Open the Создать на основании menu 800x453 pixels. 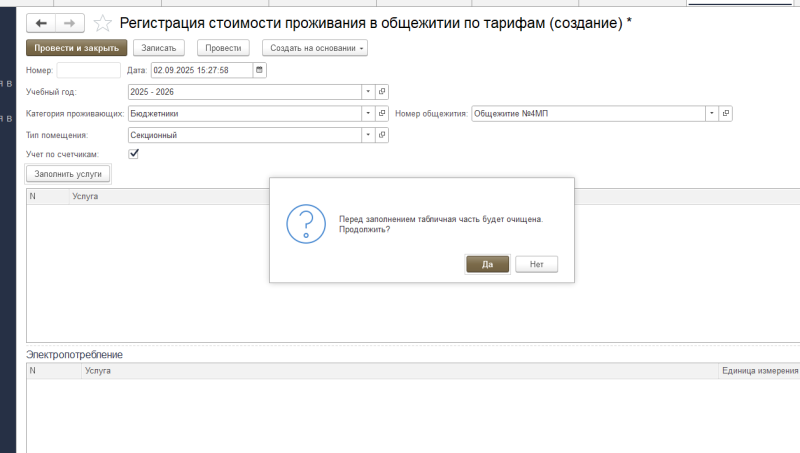pyautogui.click(x=314, y=47)
